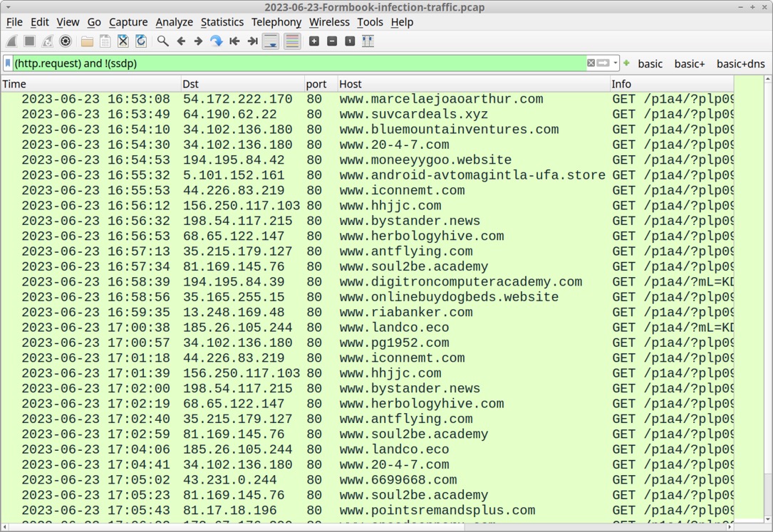Start capturing packets with the shark fin icon
The image size is (773, 532).
pyautogui.click(x=12, y=41)
